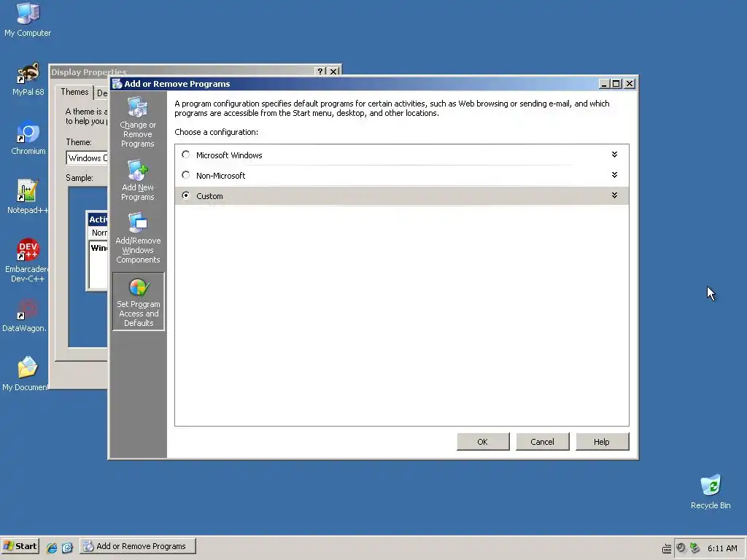Open Notepad++ desktop shortcut
The height and width of the screenshot is (560, 747).
point(28,197)
